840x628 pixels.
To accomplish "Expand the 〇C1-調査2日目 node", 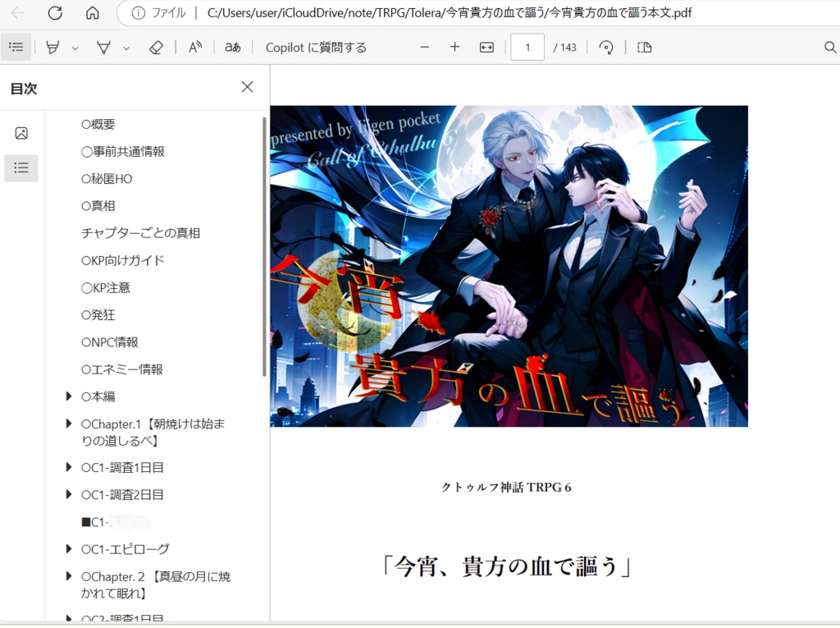I will [x=69, y=494].
